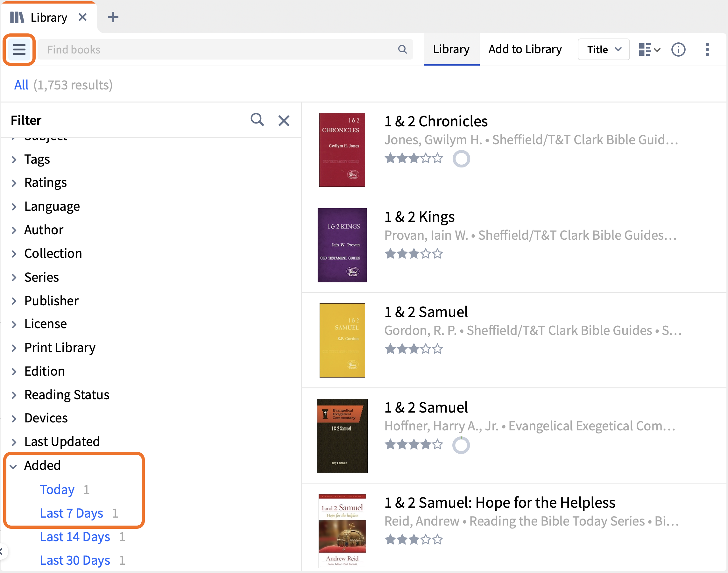Rate 1 & 2 Chronicles with stars
This screenshot has width=728, height=573.
(413, 158)
